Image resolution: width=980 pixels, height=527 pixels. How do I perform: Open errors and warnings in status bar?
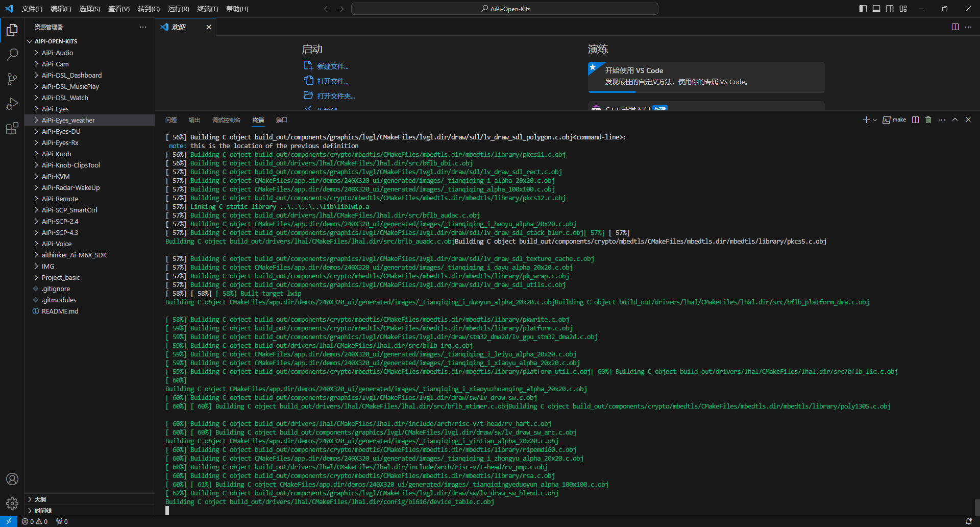pos(35,521)
